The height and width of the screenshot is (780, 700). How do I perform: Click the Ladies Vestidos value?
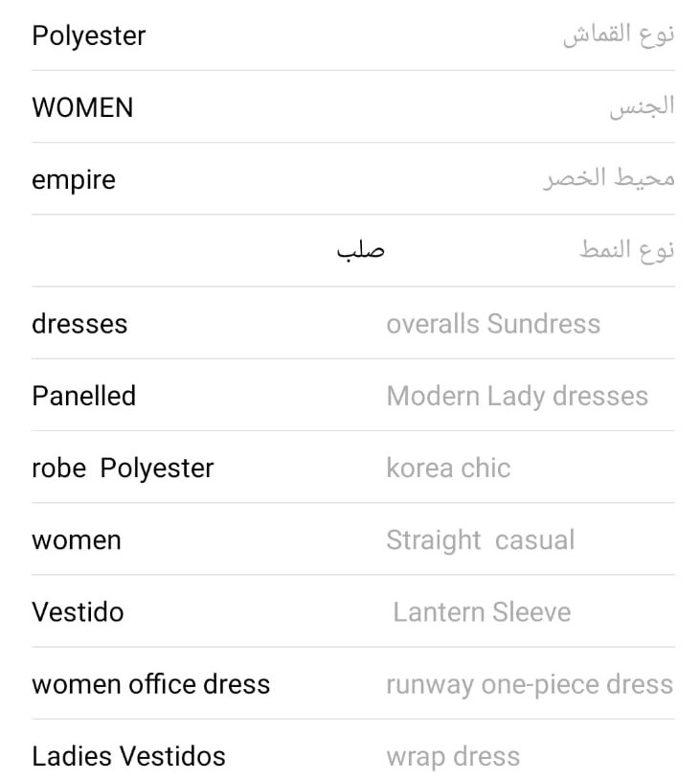(x=128, y=756)
